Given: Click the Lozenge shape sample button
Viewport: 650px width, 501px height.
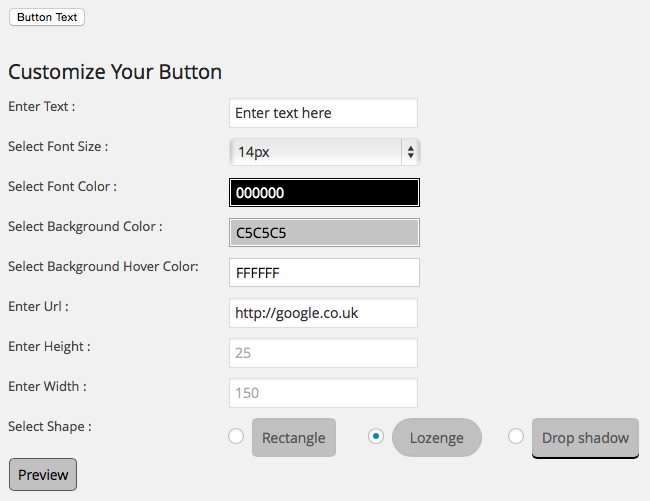Looking at the screenshot, I should (x=437, y=438).
